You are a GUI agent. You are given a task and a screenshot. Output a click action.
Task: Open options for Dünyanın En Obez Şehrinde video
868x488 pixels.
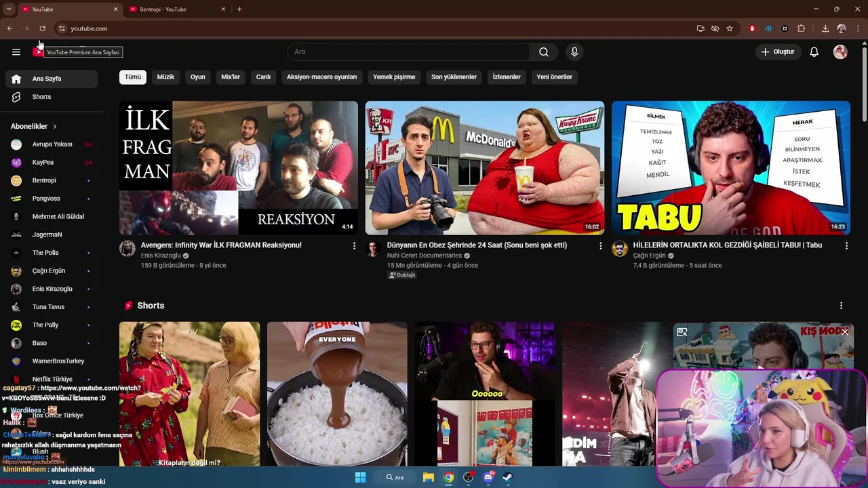[x=600, y=246]
